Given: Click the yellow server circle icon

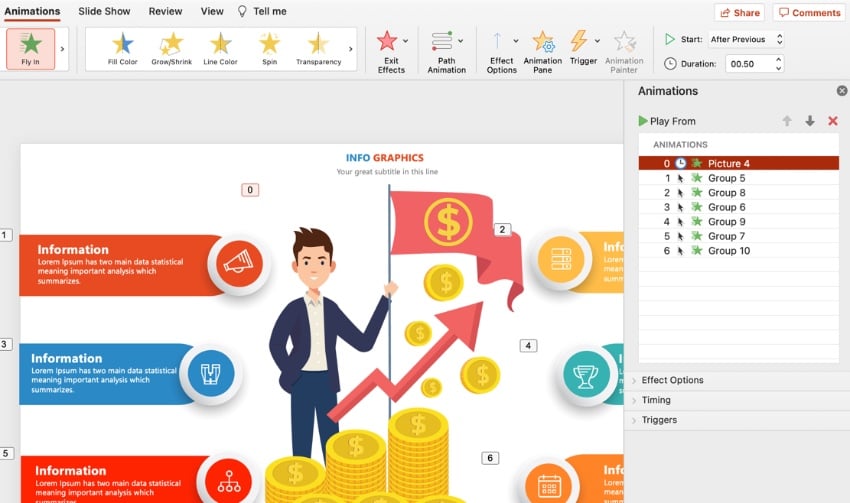Looking at the screenshot, I should pos(561,259).
